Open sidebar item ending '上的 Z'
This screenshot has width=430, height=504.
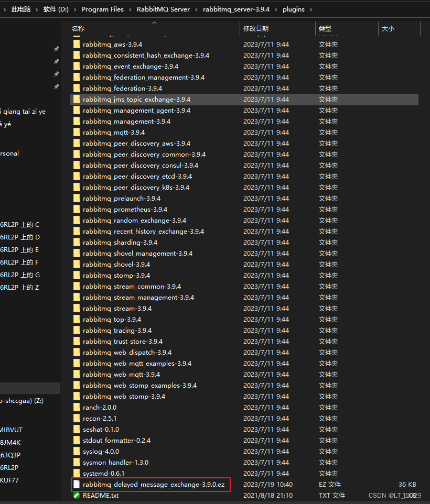tap(19, 287)
